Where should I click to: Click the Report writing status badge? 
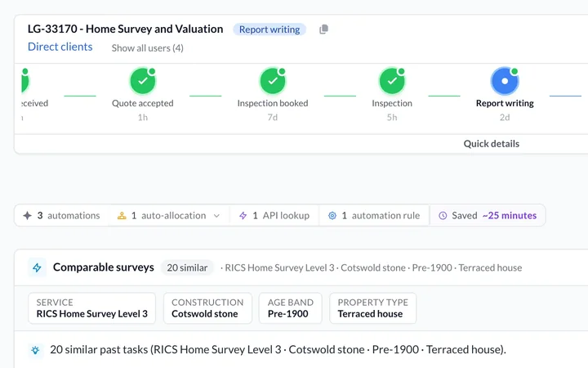[269, 29]
